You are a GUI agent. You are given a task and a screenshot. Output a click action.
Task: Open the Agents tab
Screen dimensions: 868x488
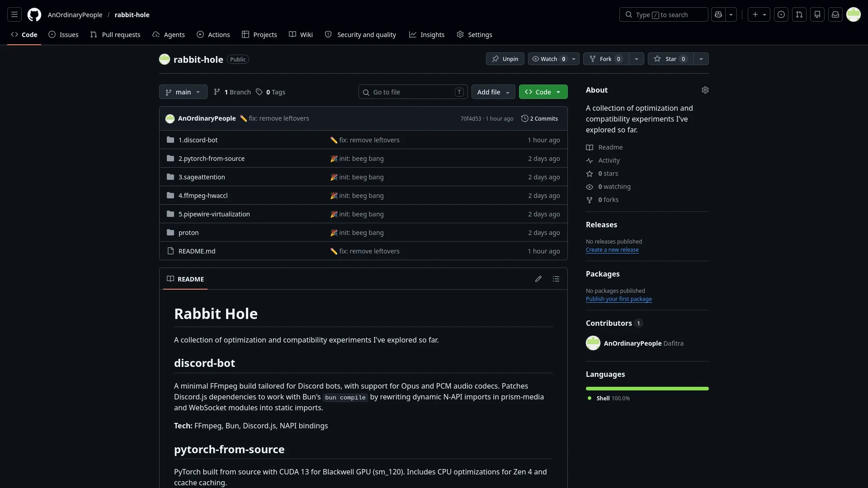pyautogui.click(x=169, y=34)
